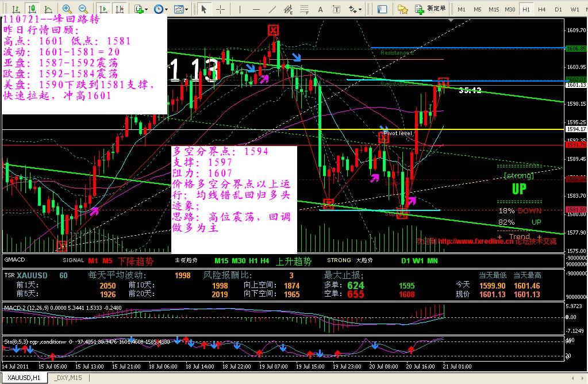Image resolution: width=588 pixels, height=384 pixels.
Task: Switch chart to line chart mode
Action: click(48, 9)
